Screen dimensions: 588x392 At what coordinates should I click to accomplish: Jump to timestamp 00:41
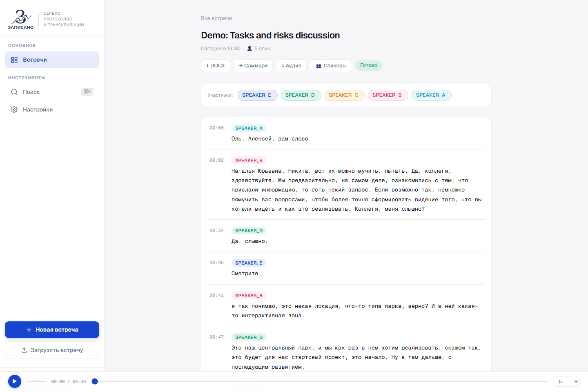pyautogui.click(x=216, y=295)
